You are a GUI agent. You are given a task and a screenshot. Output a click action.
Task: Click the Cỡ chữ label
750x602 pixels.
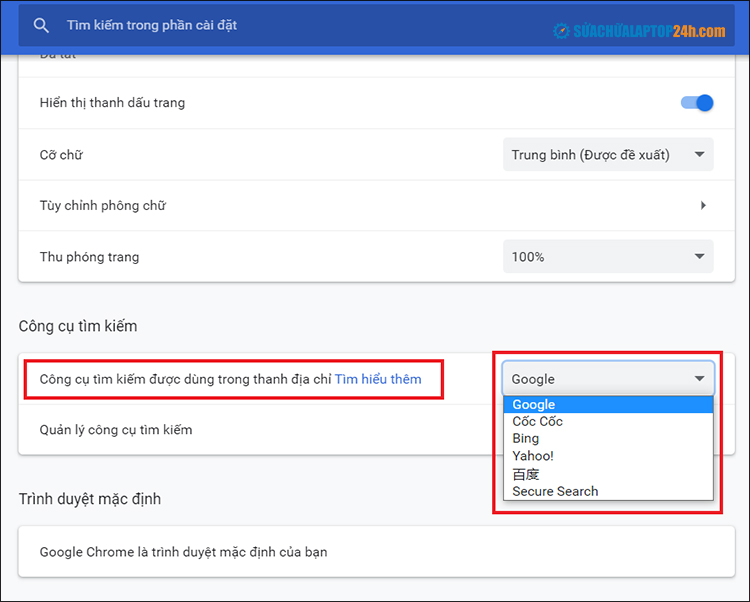point(61,155)
